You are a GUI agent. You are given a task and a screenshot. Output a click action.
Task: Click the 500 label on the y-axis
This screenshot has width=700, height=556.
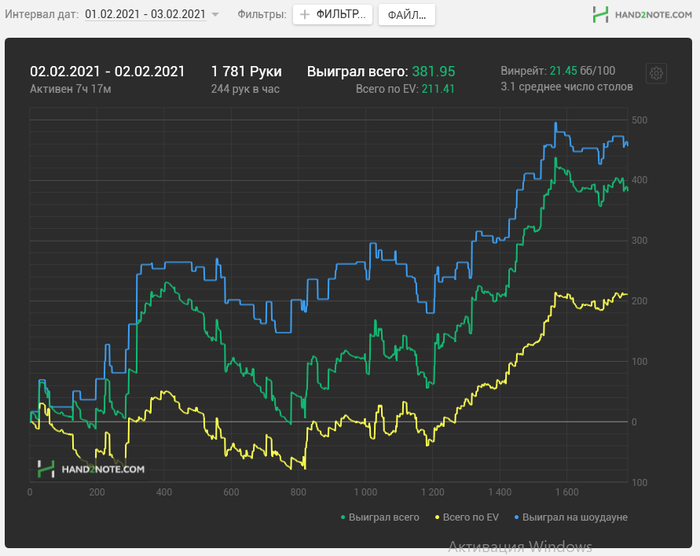point(639,120)
